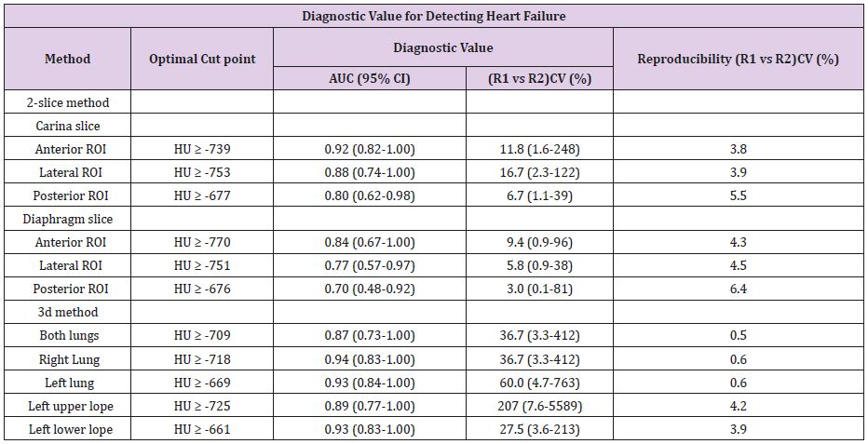Select the Diaphragm slice row label
The height and width of the screenshot is (444, 868).
[x=68, y=219]
